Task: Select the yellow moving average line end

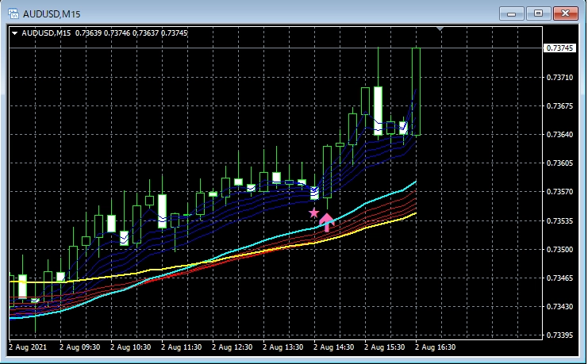Action: coord(415,213)
